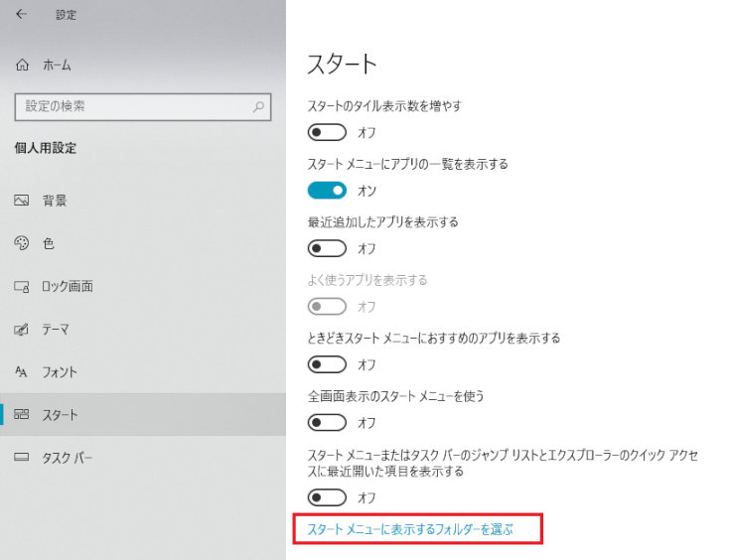Viewport: 733px width, 560px height.
Task: Open ロック画面 settings page
Action: (143, 286)
